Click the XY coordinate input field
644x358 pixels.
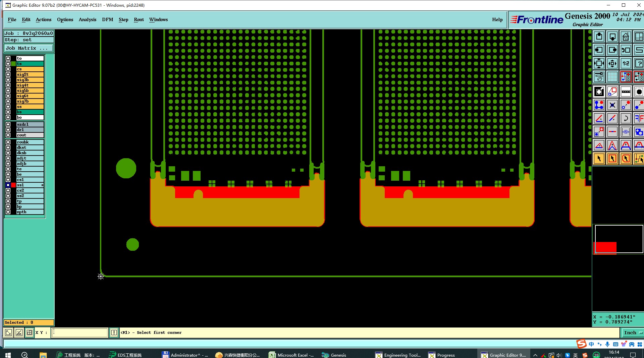pyautogui.click(x=79, y=333)
